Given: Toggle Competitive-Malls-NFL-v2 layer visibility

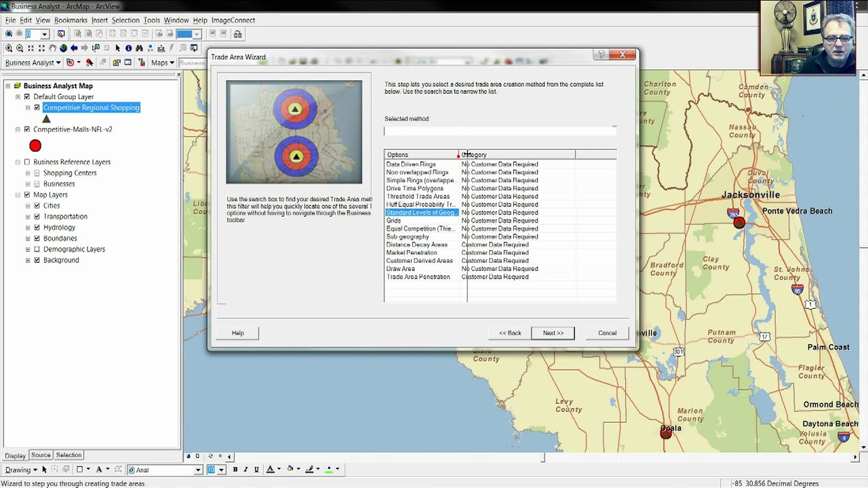Looking at the screenshot, I should coord(27,129).
